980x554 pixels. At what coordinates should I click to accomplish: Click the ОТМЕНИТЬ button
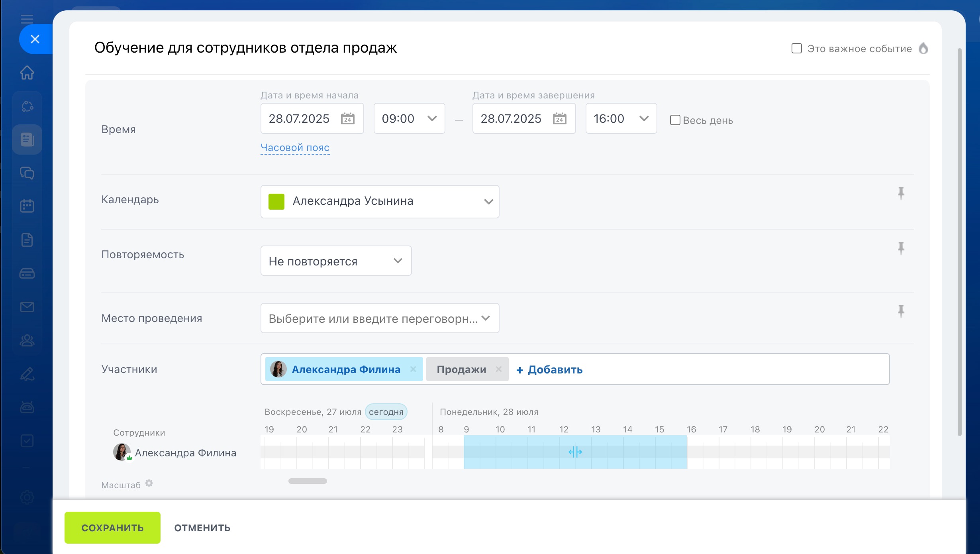[202, 528]
